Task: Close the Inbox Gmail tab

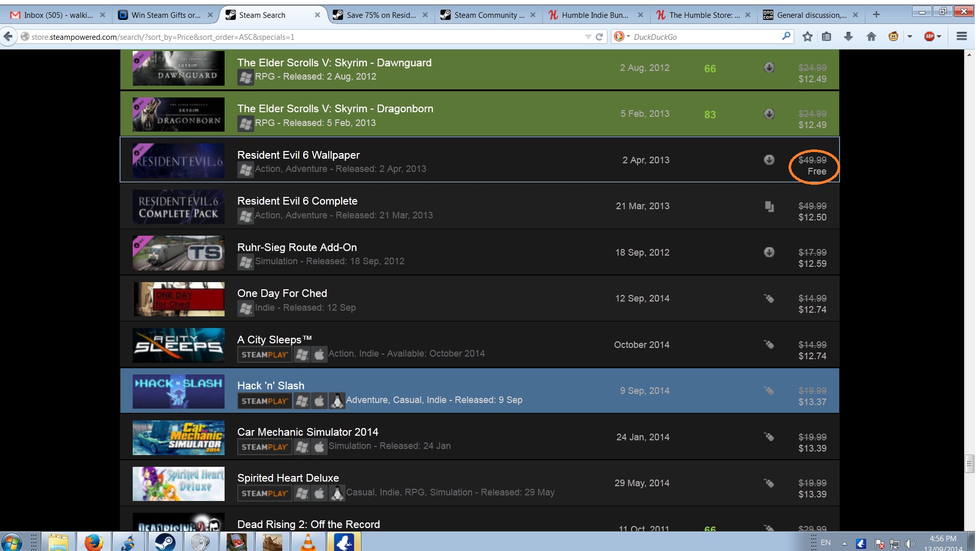Action: click(102, 15)
